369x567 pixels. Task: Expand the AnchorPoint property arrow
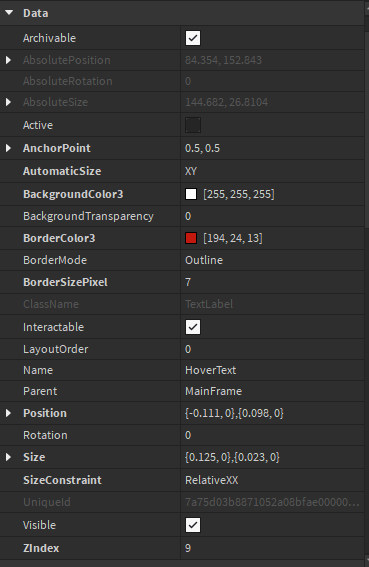pyautogui.click(x=8, y=148)
